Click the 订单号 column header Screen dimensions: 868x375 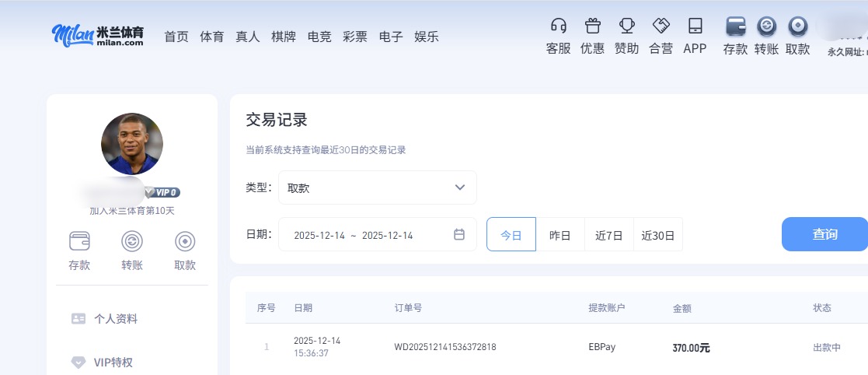point(408,308)
